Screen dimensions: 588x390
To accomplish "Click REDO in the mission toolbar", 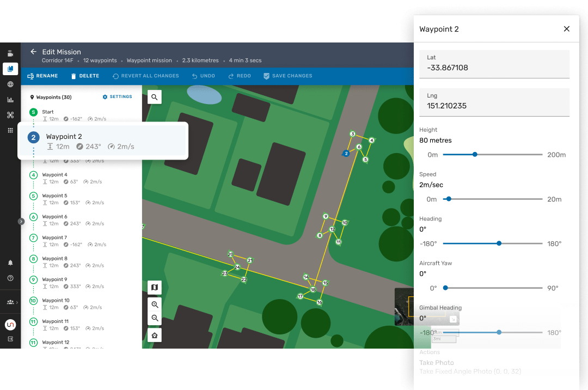I will pyautogui.click(x=239, y=76).
